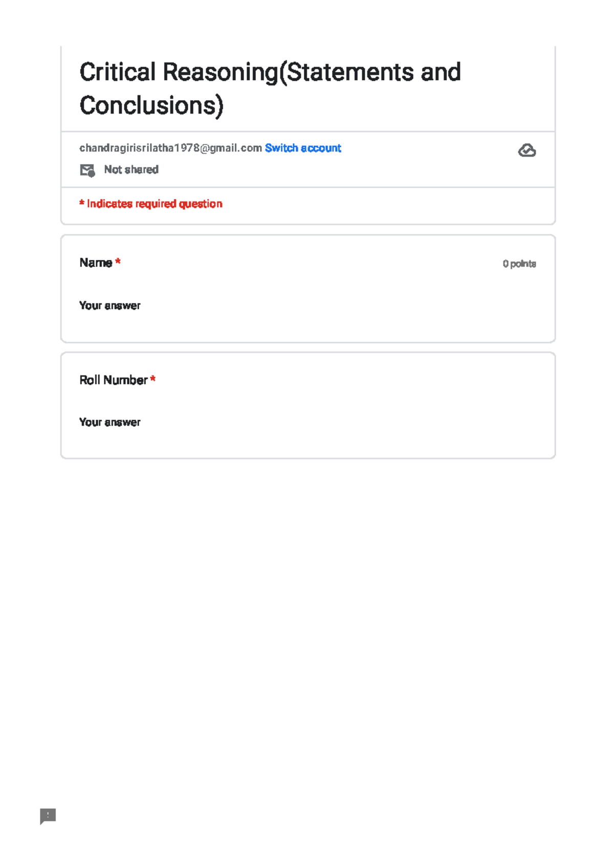Viewport: 614px width, 868px height.
Task: Click the chandragirisrilatha1978 email address
Action: tap(170, 148)
